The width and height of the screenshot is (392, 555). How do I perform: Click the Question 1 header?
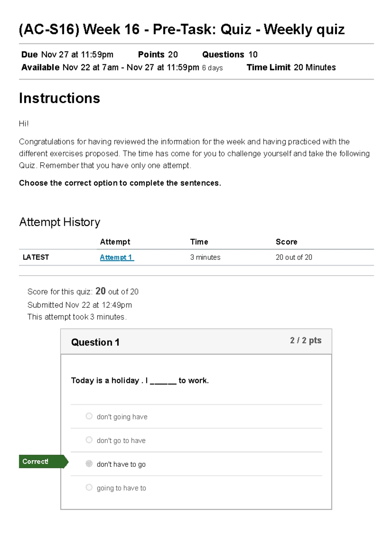95,342
